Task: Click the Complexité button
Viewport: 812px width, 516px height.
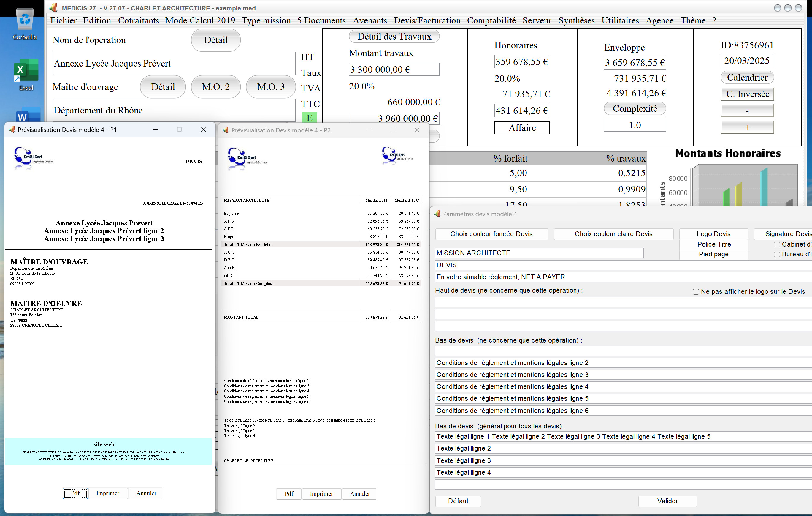Action: tap(635, 109)
